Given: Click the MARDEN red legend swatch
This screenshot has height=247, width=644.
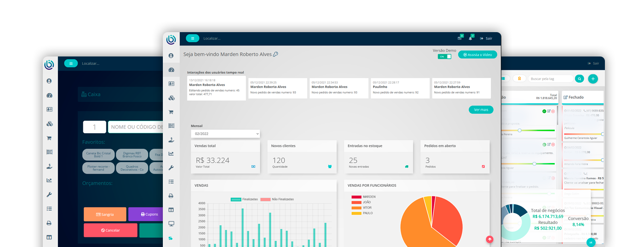Looking at the screenshot, I should coord(356,197).
